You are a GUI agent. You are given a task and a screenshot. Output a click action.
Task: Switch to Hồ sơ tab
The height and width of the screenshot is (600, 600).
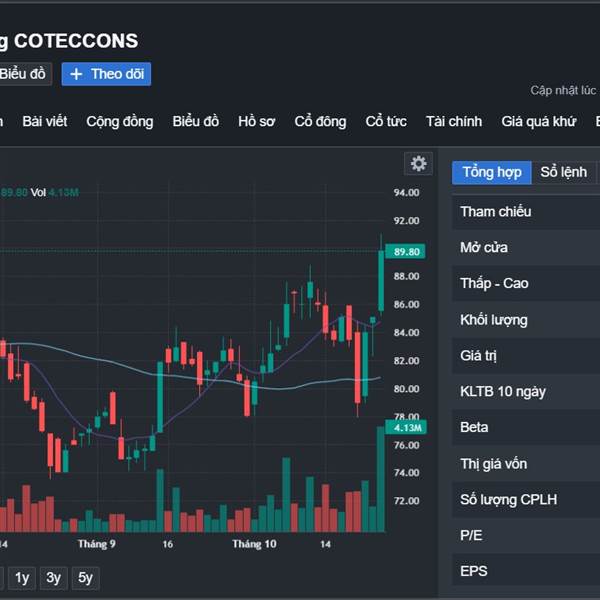(256, 121)
